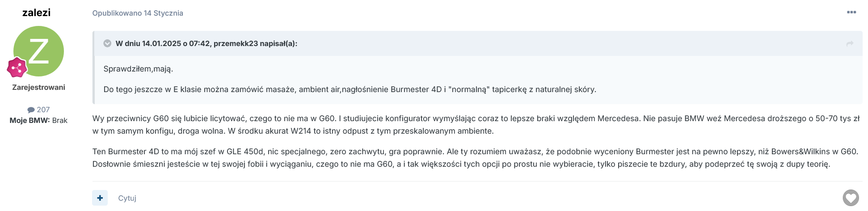Click paragraph starting Ten Burmester 4D
Viewport: 868px width, 211px height.
[475, 158]
